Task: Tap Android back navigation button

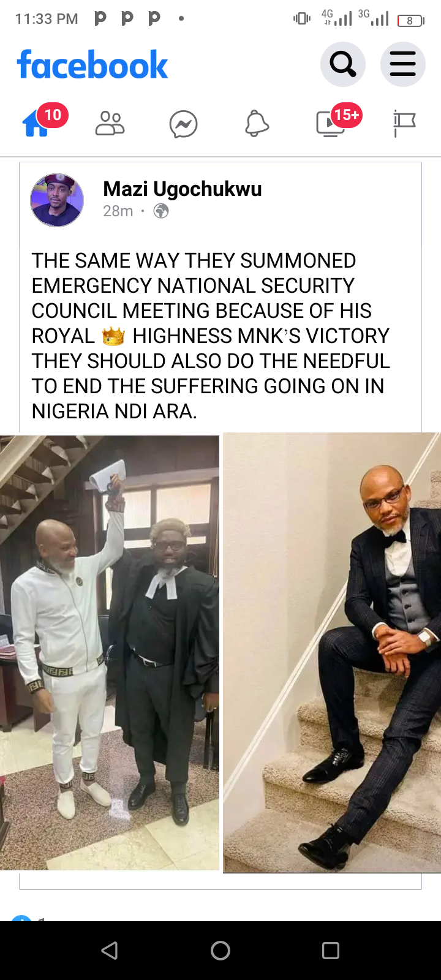Action: tap(110, 951)
